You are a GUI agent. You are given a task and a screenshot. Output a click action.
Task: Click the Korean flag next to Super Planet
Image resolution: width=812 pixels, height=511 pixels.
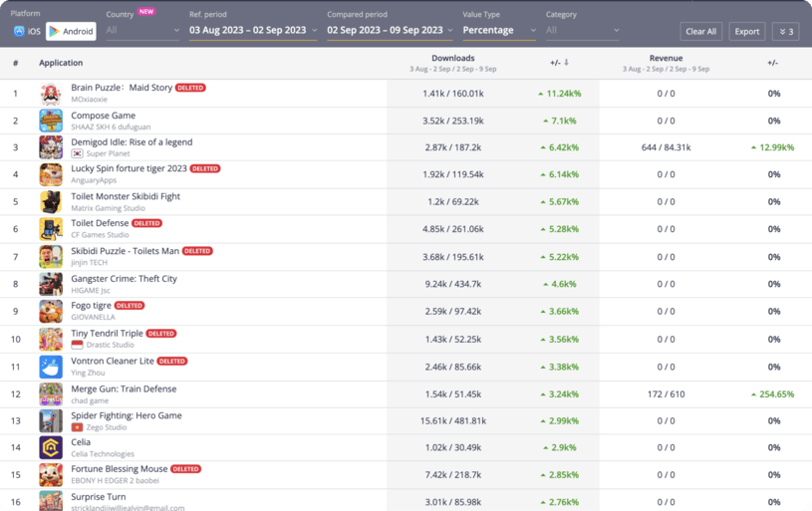point(77,153)
